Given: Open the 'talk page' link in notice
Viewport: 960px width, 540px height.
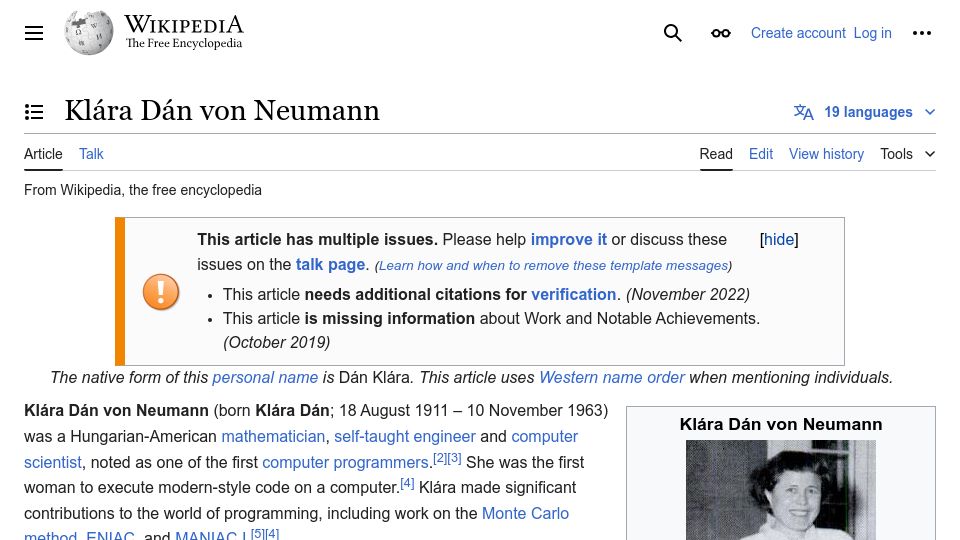Looking at the screenshot, I should (330, 264).
